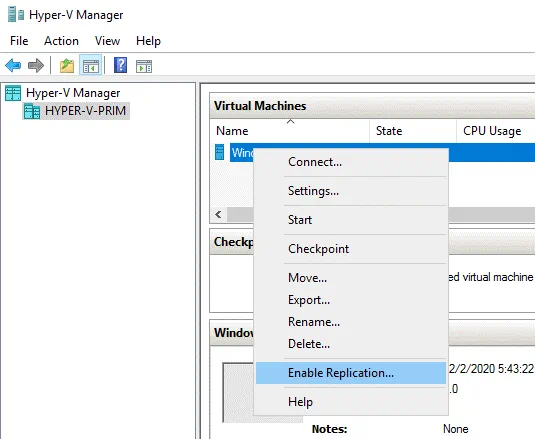Click the HYPER-V-PRIM server icon
The width and height of the screenshot is (535, 439).
(x=32, y=111)
